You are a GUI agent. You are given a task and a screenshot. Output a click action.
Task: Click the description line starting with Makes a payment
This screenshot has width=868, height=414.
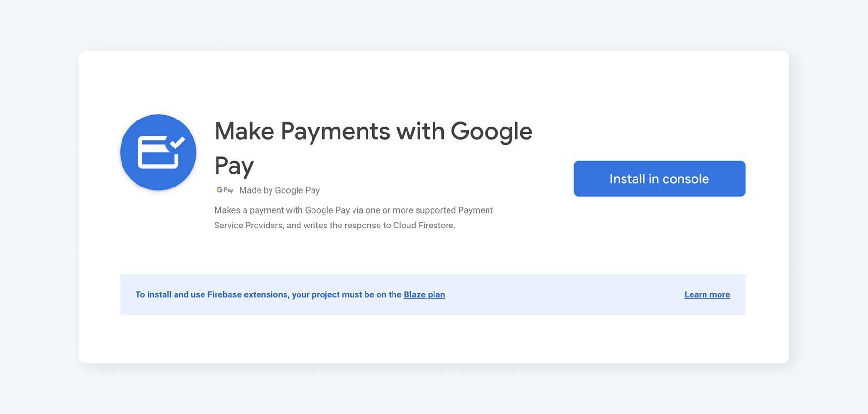tap(353, 210)
